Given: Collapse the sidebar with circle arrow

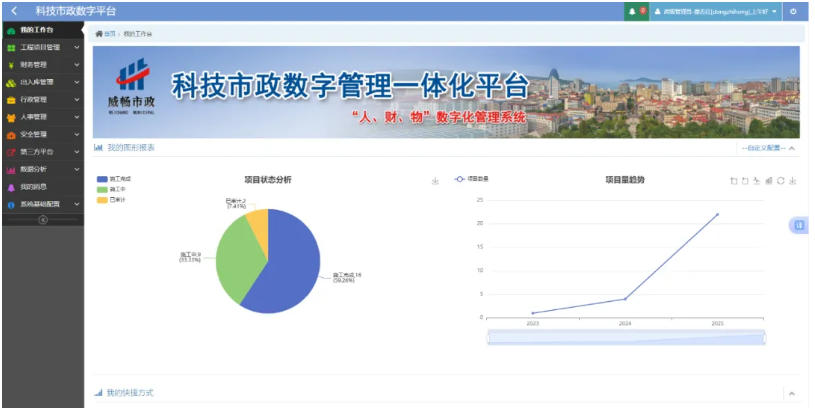Looking at the screenshot, I should pos(43,220).
